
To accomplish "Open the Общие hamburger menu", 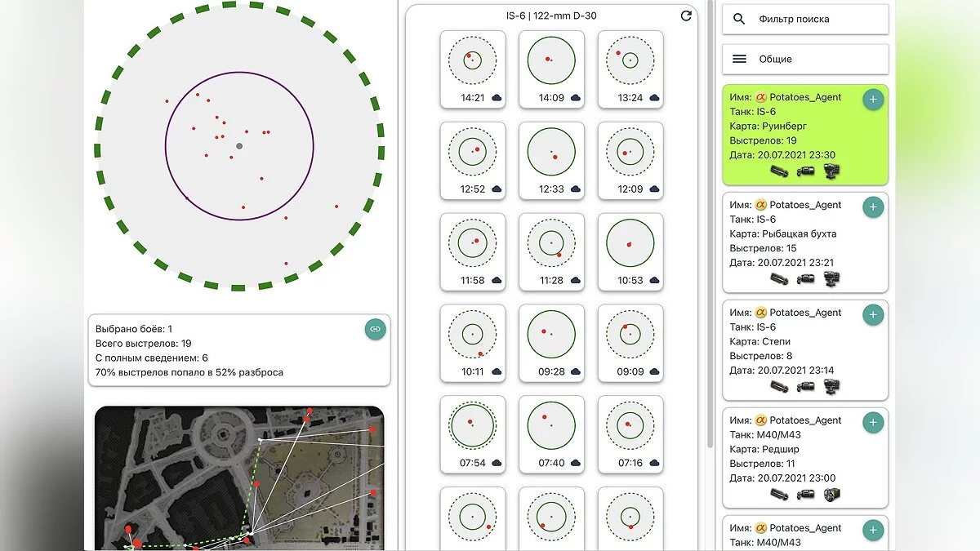I will tap(739, 59).
